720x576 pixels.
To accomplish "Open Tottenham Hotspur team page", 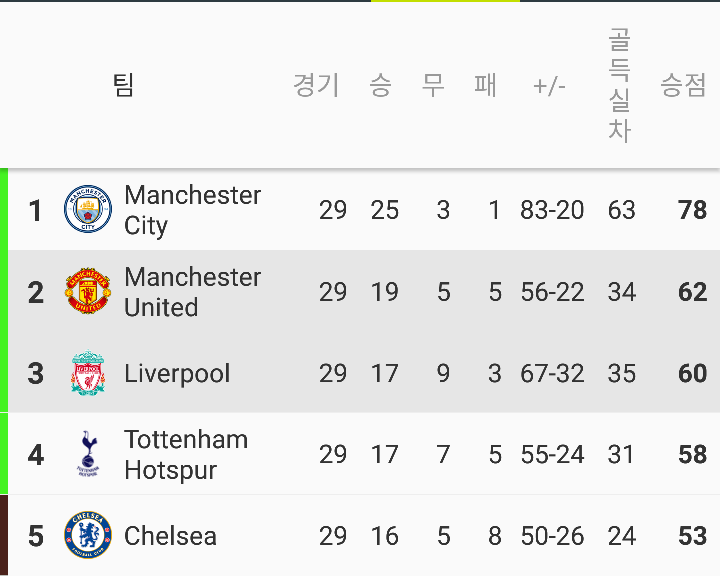I will click(x=186, y=455).
